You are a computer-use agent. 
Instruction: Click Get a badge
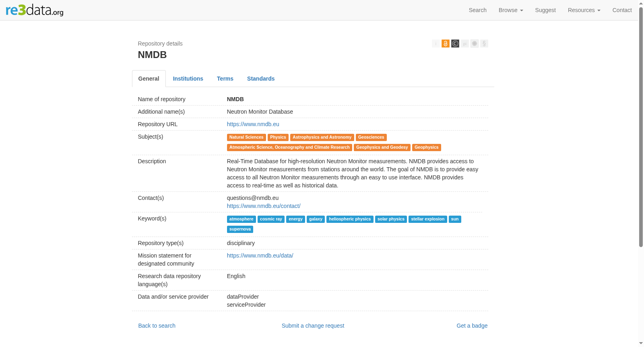tap(472, 326)
